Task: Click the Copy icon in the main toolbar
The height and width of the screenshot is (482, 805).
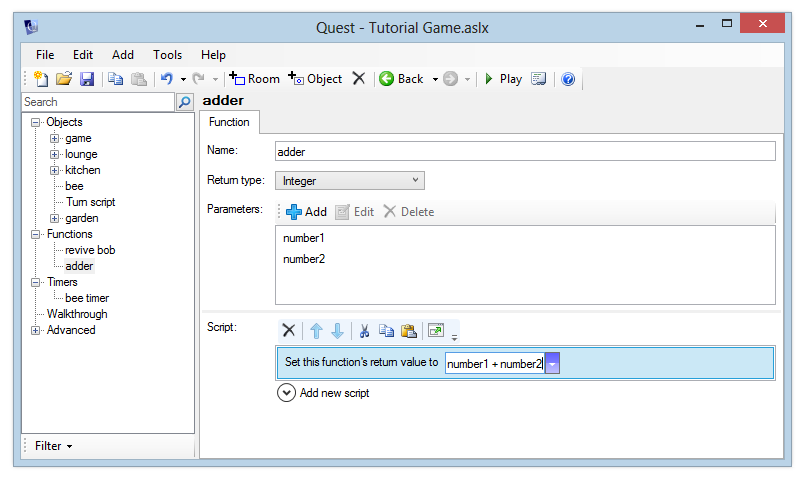Action: 116,79
